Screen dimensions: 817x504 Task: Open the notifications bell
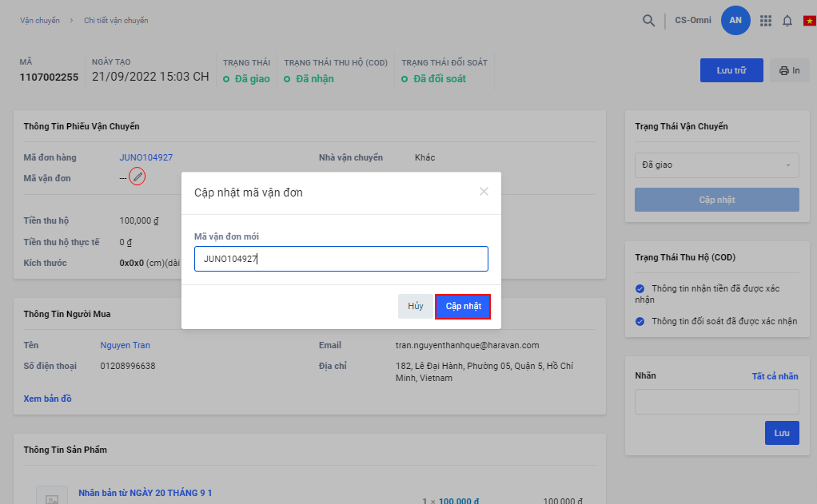click(x=787, y=21)
